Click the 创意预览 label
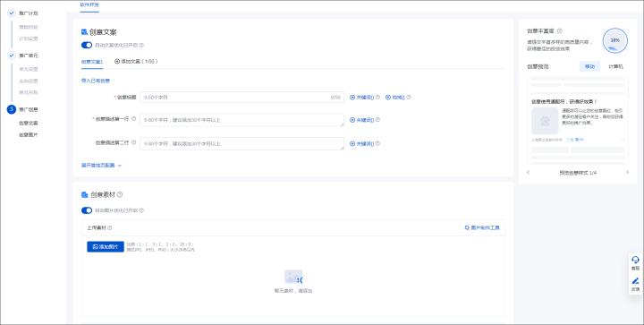Image resolution: width=644 pixels, height=325 pixels. coord(538,66)
